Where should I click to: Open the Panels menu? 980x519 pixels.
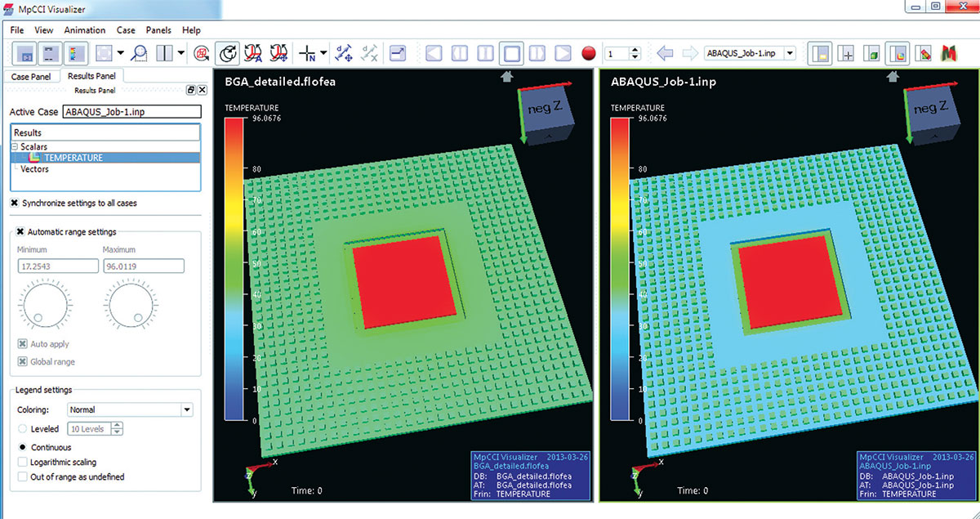[158, 30]
